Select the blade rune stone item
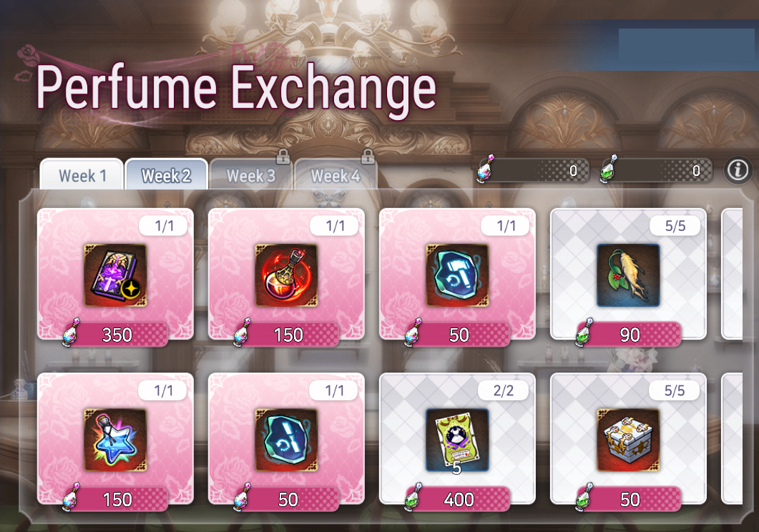Image resolution: width=759 pixels, height=532 pixels. (x=286, y=440)
